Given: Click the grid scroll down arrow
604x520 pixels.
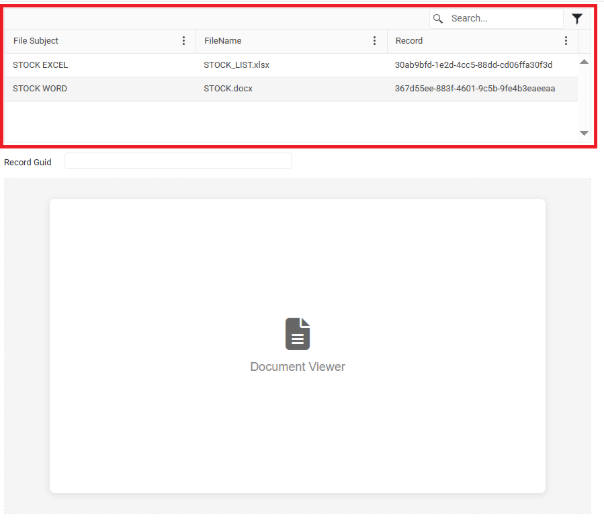Looking at the screenshot, I should click(584, 133).
